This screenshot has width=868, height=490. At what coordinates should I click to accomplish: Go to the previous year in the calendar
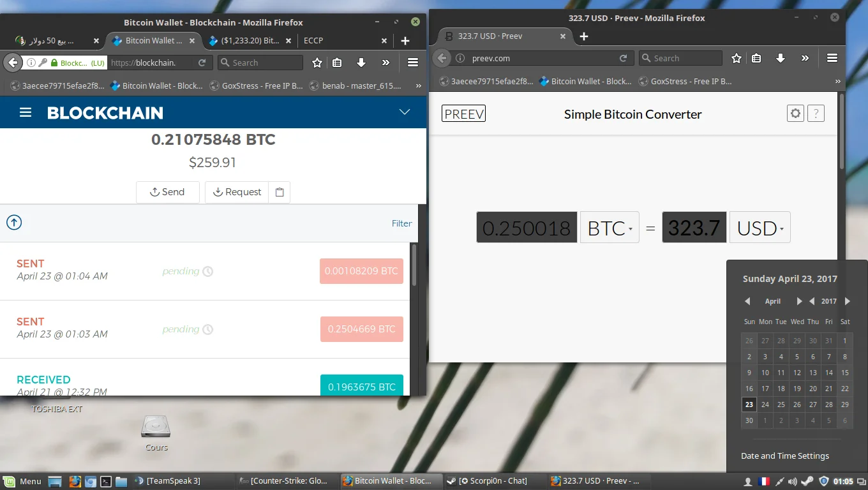pos(812,301)
